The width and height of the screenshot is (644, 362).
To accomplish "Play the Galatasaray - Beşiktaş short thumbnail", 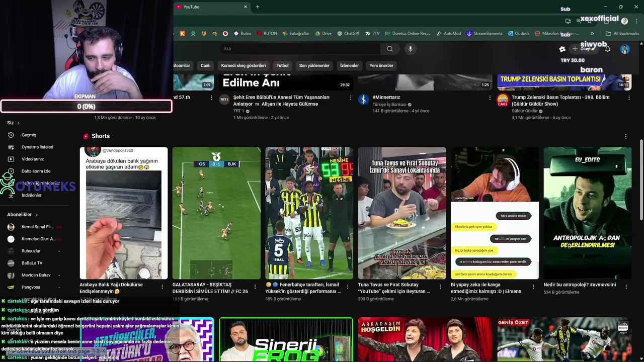I will (x=216, y=213).
